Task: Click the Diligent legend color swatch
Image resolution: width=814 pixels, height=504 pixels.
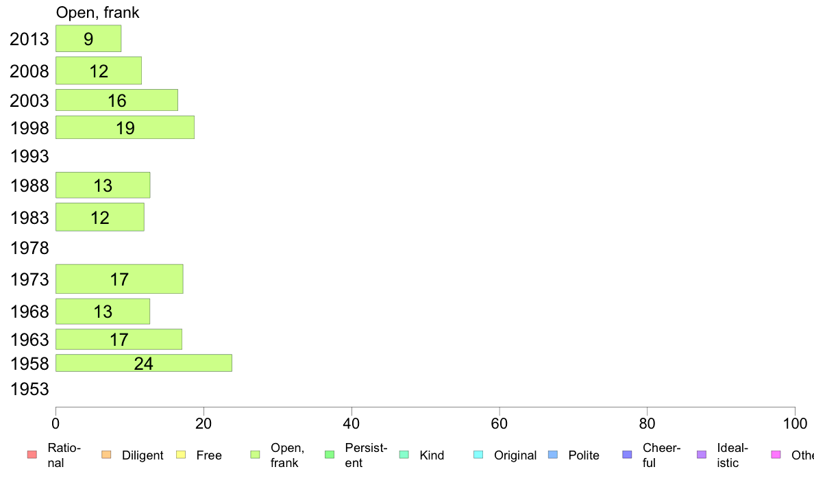Action: pyautogui.click(x=106, y=455)
